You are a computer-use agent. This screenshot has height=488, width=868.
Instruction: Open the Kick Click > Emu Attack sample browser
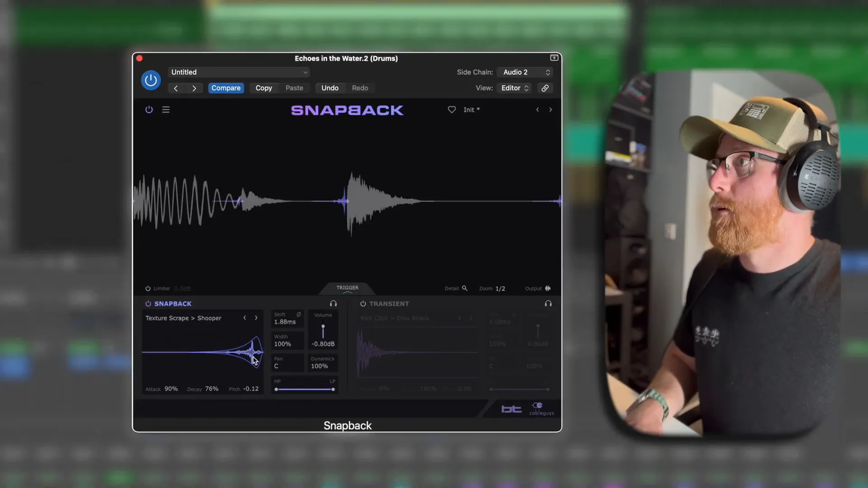tap(395, 318)
